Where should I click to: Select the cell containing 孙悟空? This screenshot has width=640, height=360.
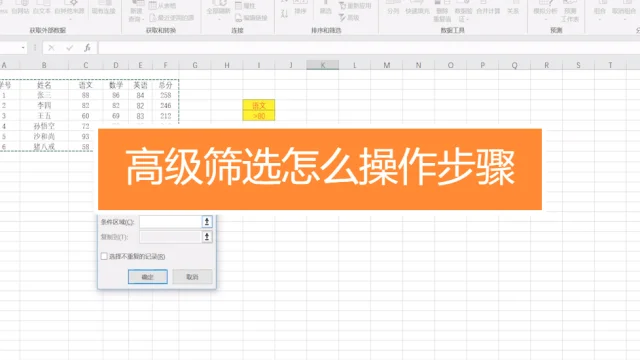pyautogui.click(x=44, y=126)
